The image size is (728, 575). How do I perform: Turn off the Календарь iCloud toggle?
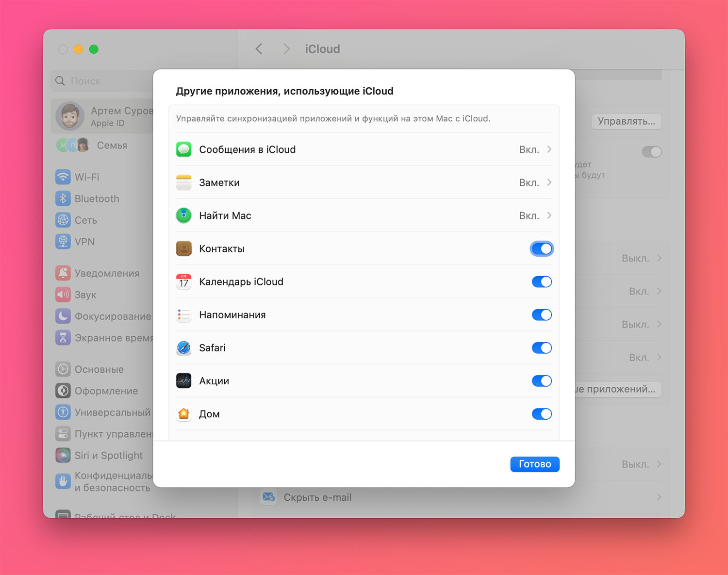point(542,282)
